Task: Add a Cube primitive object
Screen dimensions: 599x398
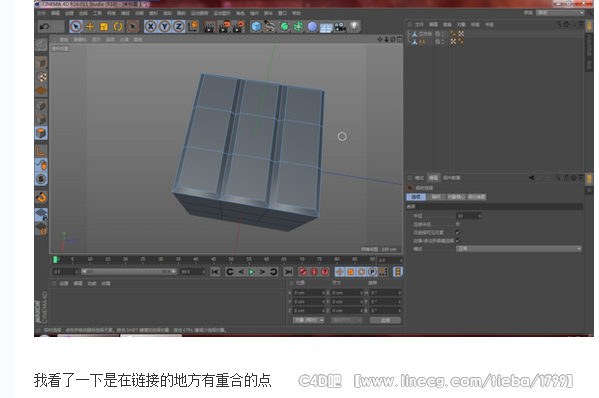Action: tap(256, 26)
